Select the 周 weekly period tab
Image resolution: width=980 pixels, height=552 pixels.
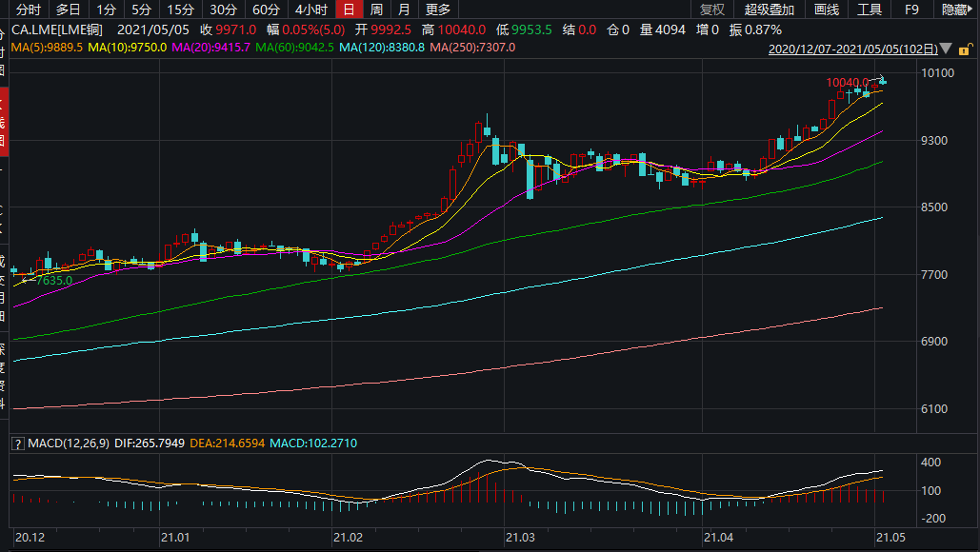pos(377,10)
